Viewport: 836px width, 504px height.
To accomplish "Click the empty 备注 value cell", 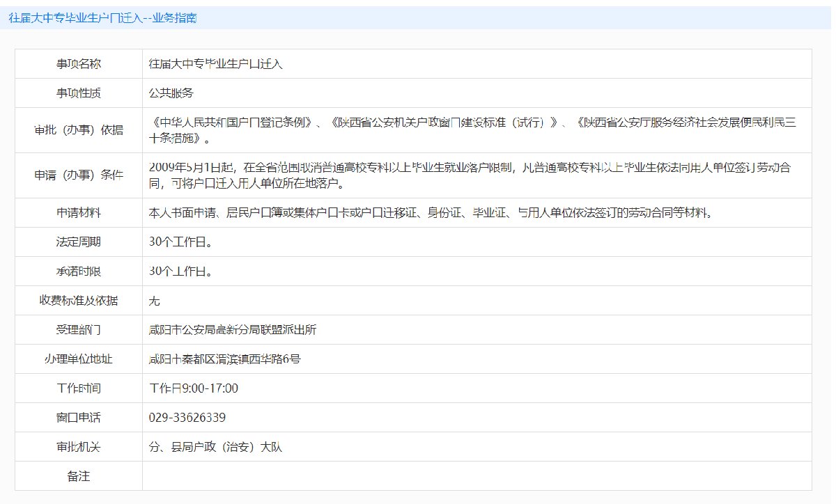I will click(x=477, y=476).
